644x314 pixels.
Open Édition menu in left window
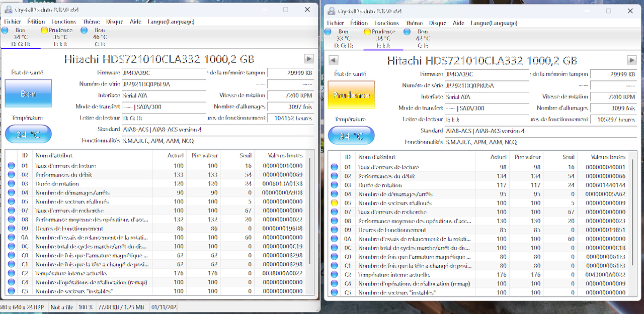click(36, 22)
